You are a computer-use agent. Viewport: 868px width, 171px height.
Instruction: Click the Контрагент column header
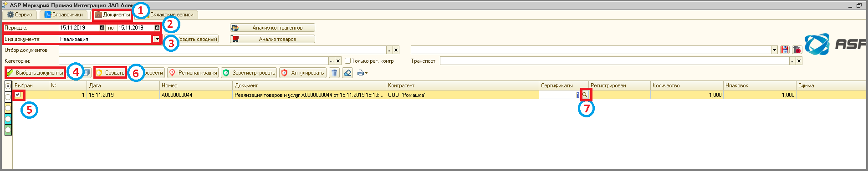click(x=462, y=85)
